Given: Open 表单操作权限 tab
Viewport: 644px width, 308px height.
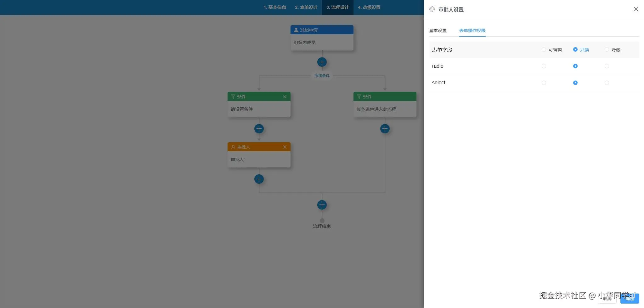Looking at the screenshot, I should pos(472,31).
